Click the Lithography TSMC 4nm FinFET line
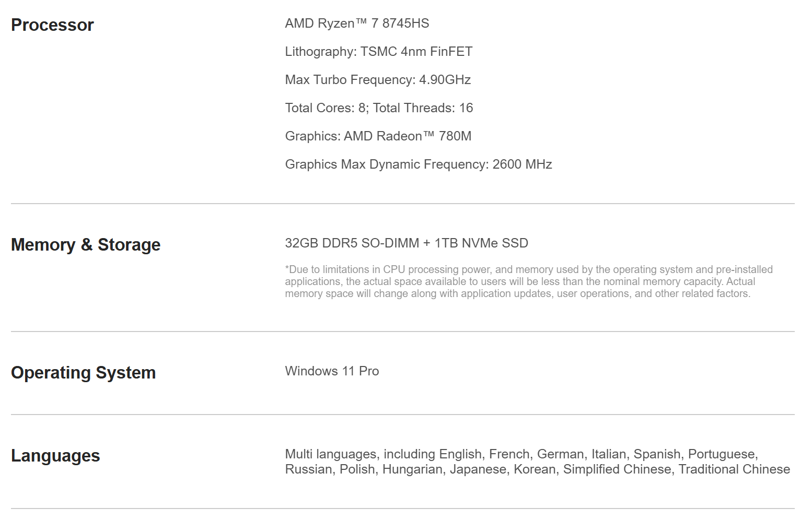Image resolution: width=812 pixels, height=520 pixels. point(379,52)
